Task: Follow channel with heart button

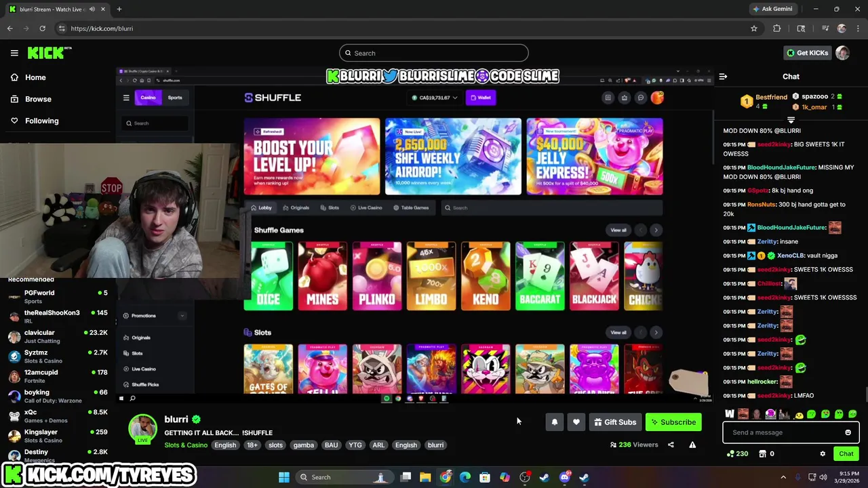Action: click(x=576, y=422)
